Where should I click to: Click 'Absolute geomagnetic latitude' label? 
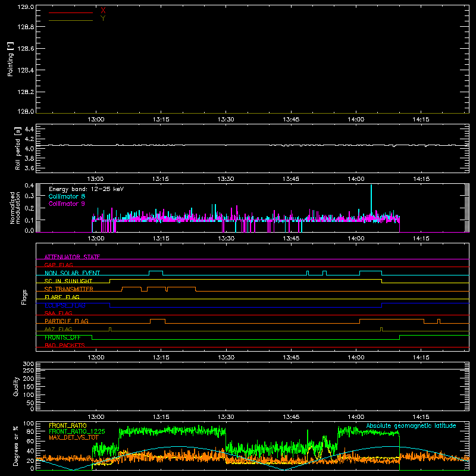[411, 425]
